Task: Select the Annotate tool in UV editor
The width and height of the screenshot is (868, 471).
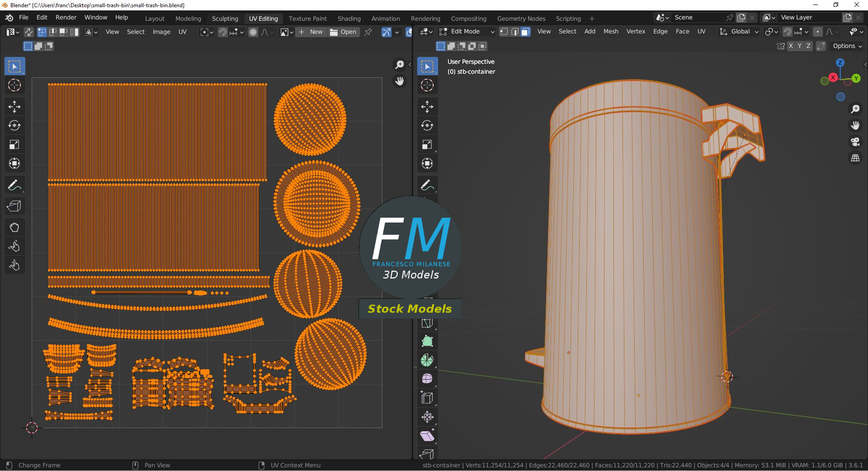Action: tap(14, 185)
